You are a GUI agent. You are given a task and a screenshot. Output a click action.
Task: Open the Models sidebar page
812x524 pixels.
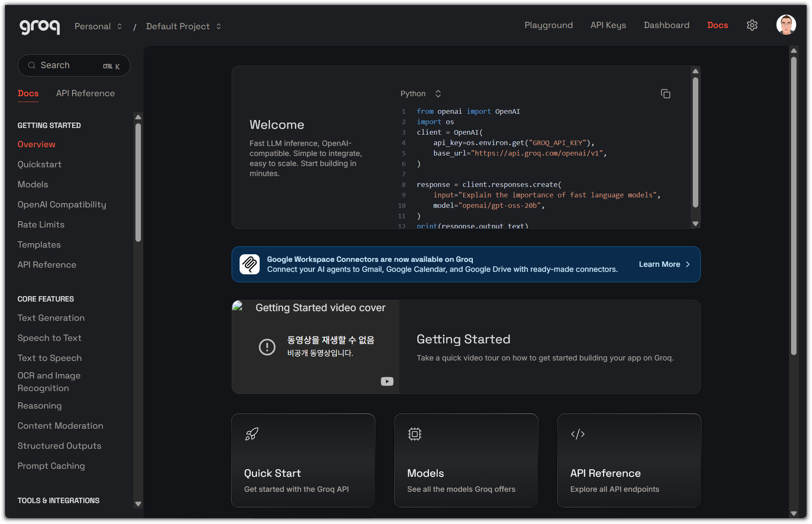(x=33, y=184)
